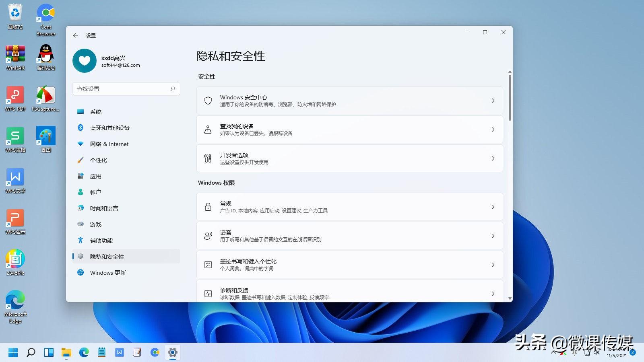The height and width of the screenshot is (362, 644).
Task: Select 系统 in the settings sidebar
Action: pyautogui.click(x=96, y=111)
